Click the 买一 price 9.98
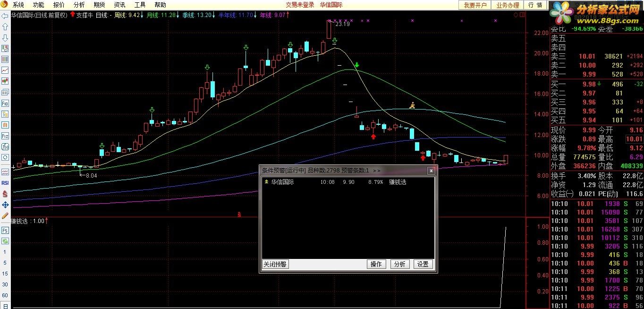644x309 pixels. [589, 84]
